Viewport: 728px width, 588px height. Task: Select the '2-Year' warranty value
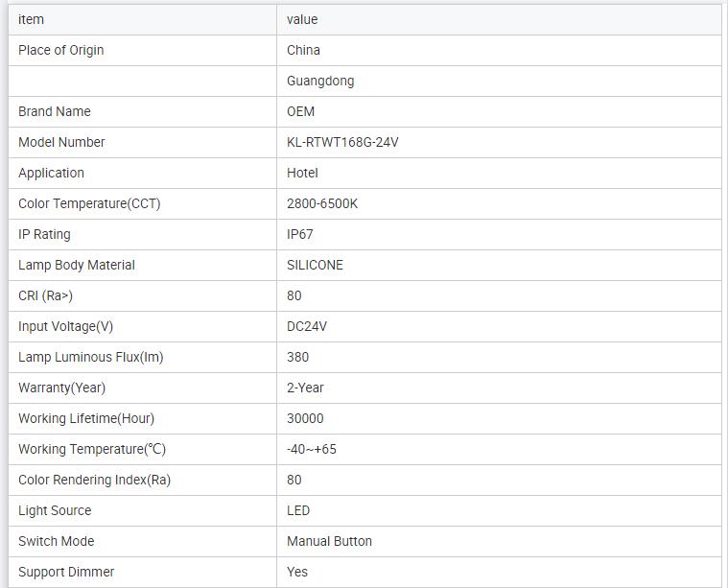(305, 388)
